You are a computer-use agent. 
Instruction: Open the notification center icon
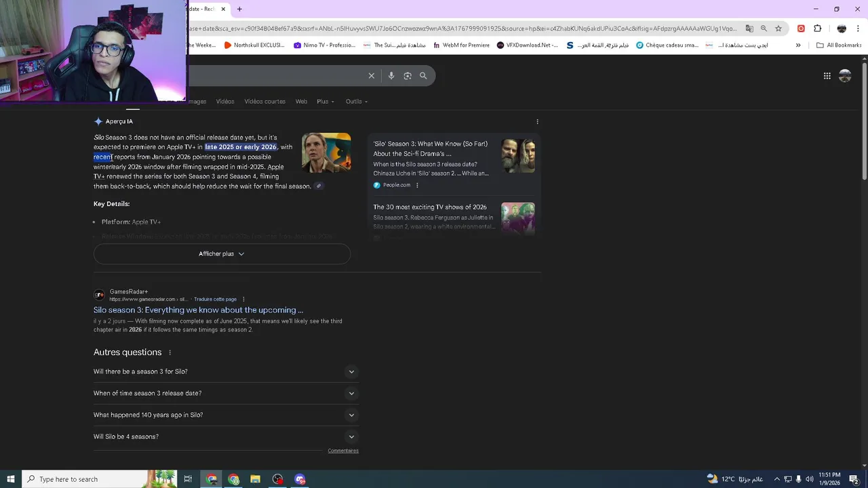pos(854,479)
